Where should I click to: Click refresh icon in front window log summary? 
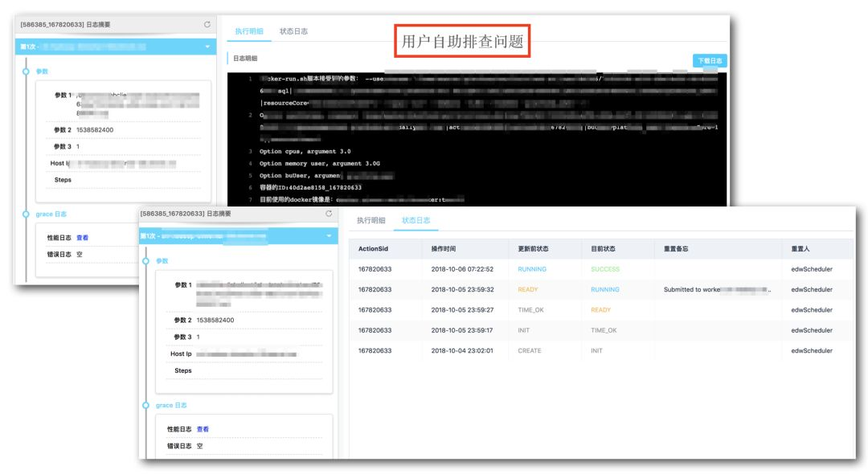coord(329,214)
